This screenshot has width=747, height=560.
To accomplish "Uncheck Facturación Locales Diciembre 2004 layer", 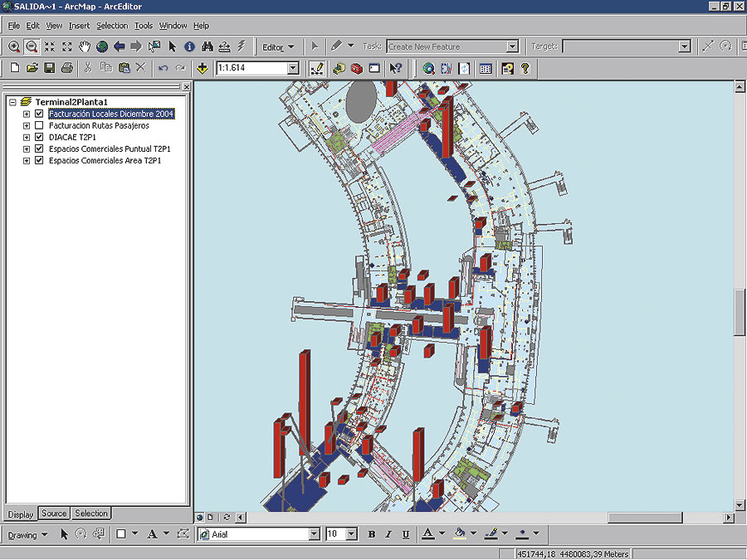I will click(x=39, y=114).
